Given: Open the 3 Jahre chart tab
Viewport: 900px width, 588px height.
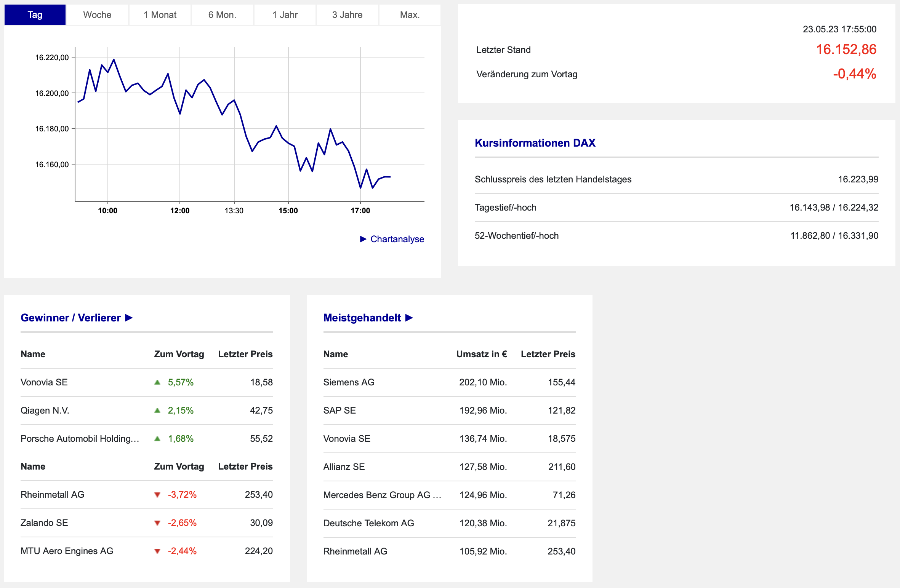Looking at the screenshot, I should point(348,15).
